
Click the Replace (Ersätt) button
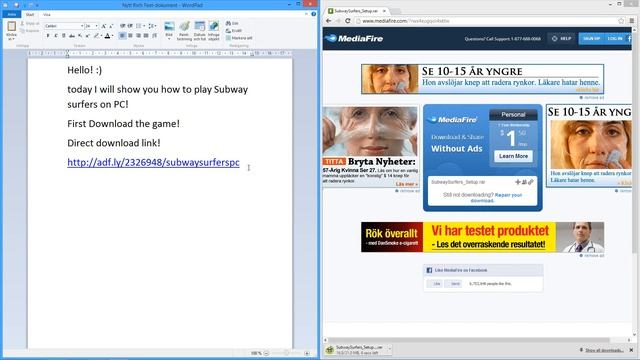pyautogui.click(x=234, y=31)
